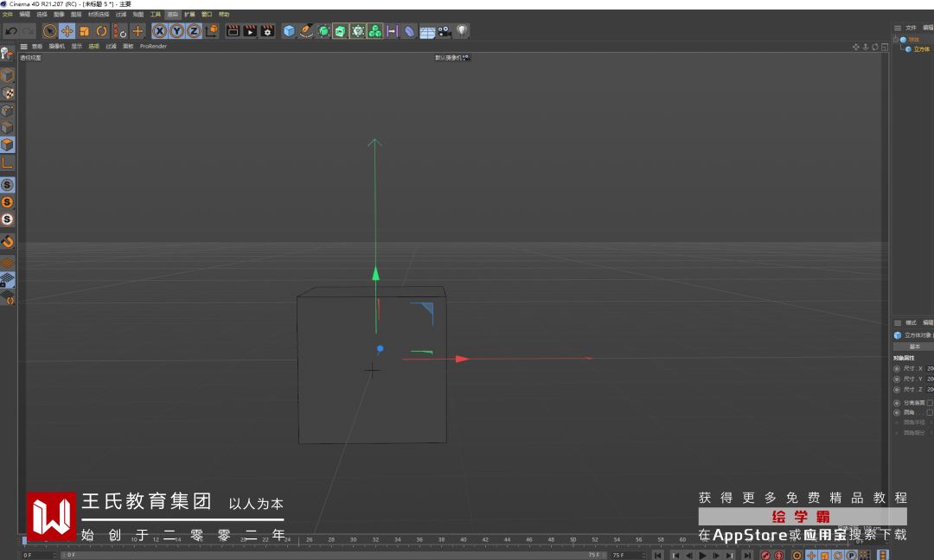Activate the Rotate tool

[101, 31]
